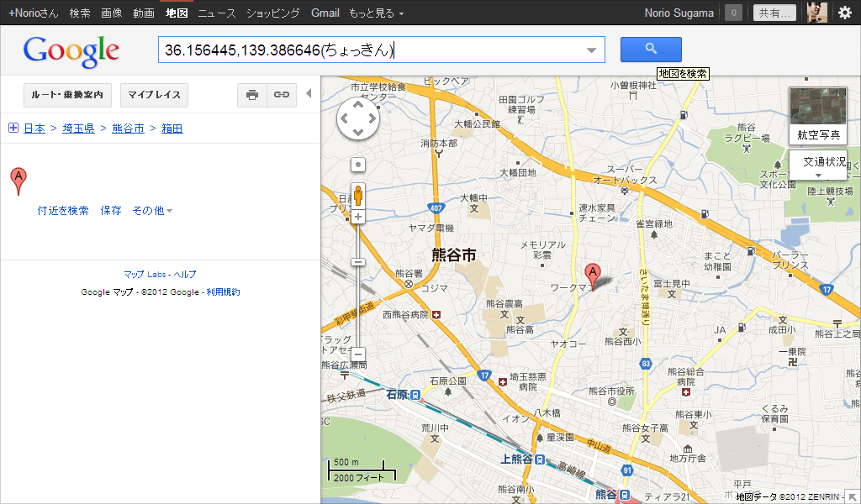Screen dimensions: 861x504
Task: Select 地図 in the top bar
Action: coord(177,13)
